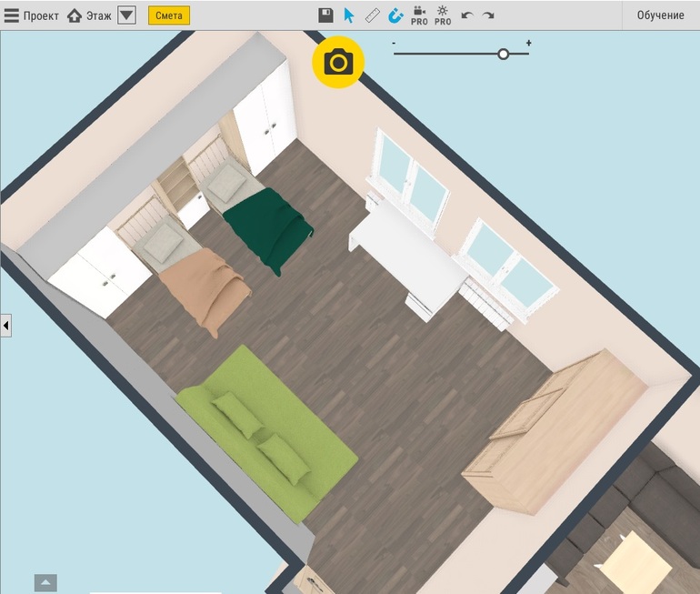Toggle the magnet snapping tool
This screenshot has height=594, width=700.
click(396, 15)
